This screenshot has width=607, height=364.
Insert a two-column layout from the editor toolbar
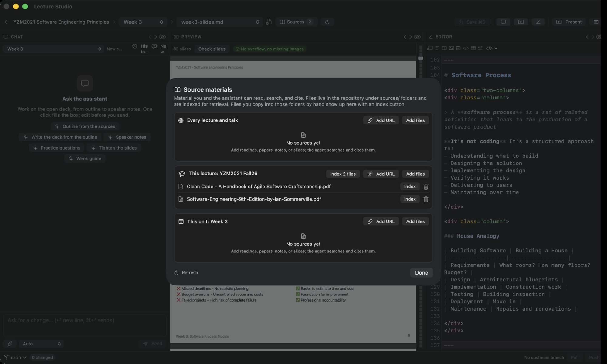tap(444, 48)
